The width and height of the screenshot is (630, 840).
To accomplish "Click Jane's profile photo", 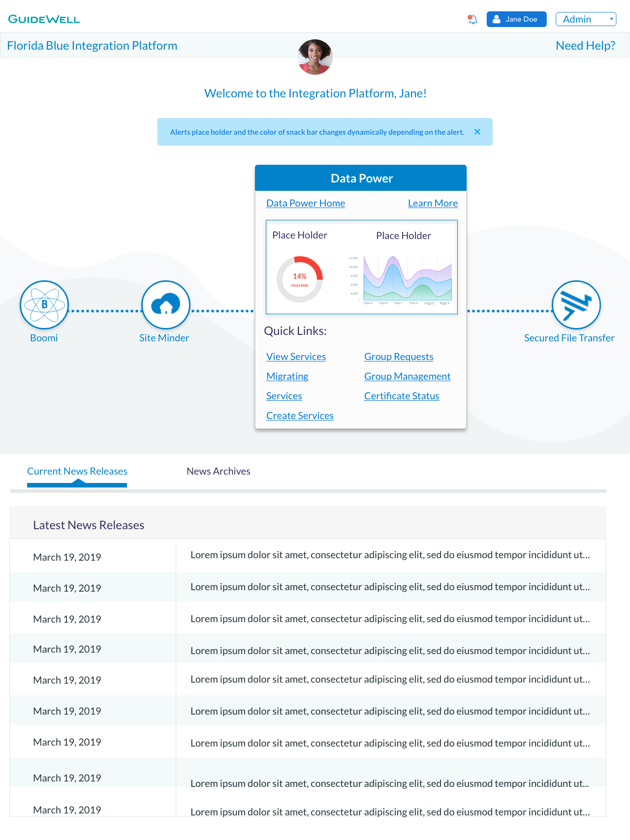I will [x=315, y=57].
